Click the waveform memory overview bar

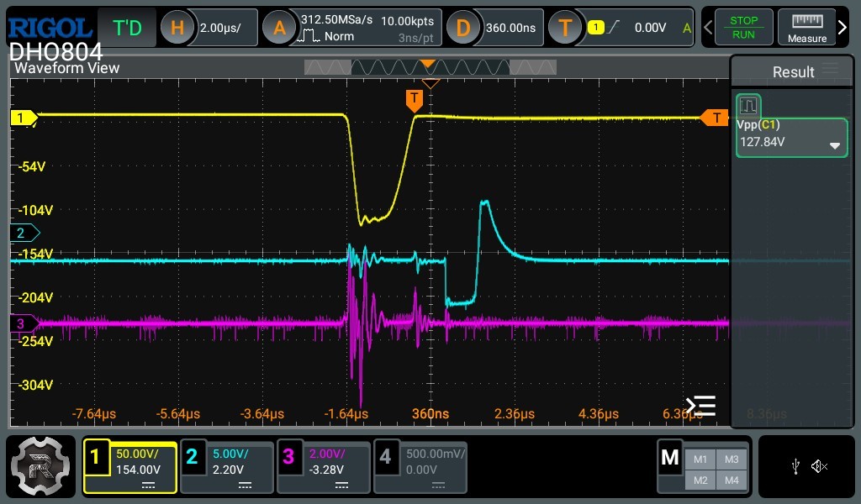pos(430,67)
